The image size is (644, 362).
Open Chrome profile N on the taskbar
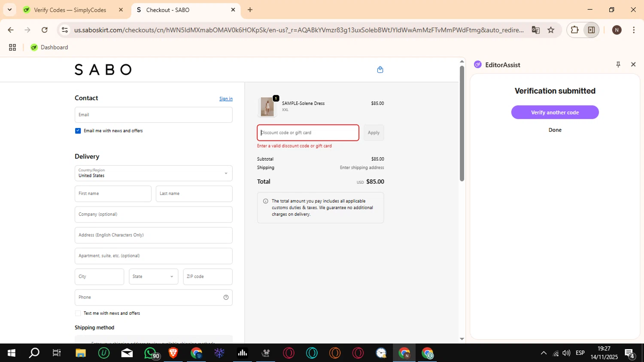click(404, 353)
